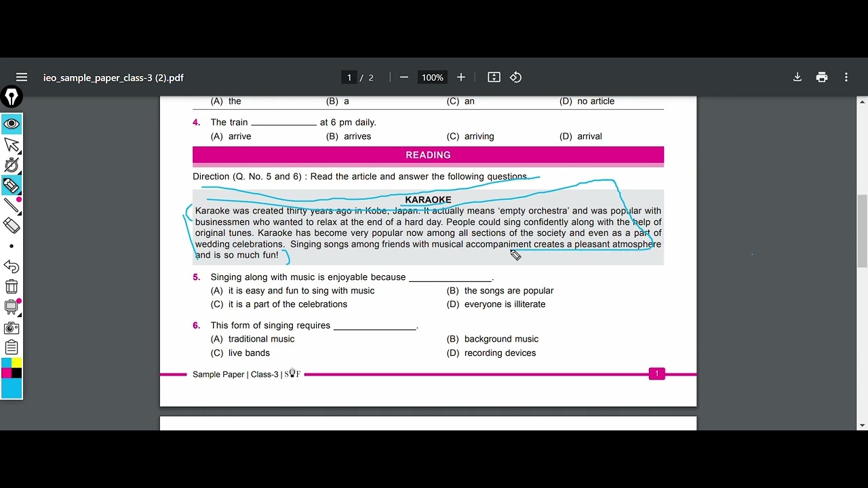The image size is (868, 488).
Task: Open the brush size dot selector
Action: coord(12,246)
